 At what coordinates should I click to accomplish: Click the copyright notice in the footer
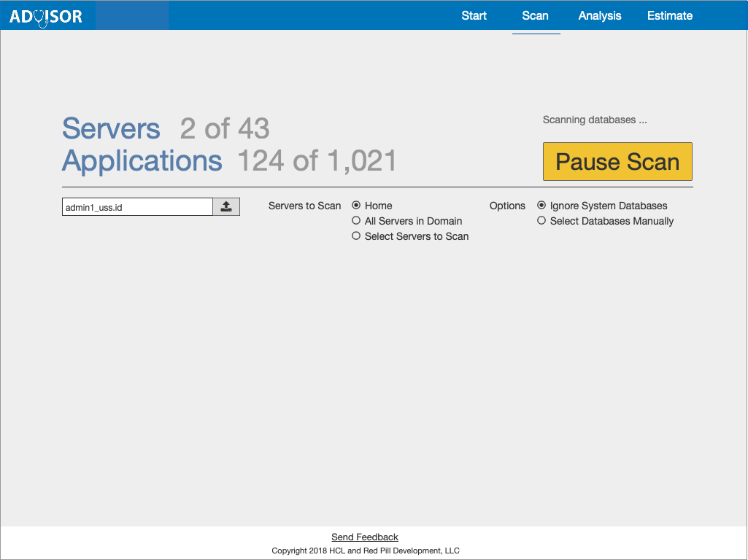coord(366,551)
